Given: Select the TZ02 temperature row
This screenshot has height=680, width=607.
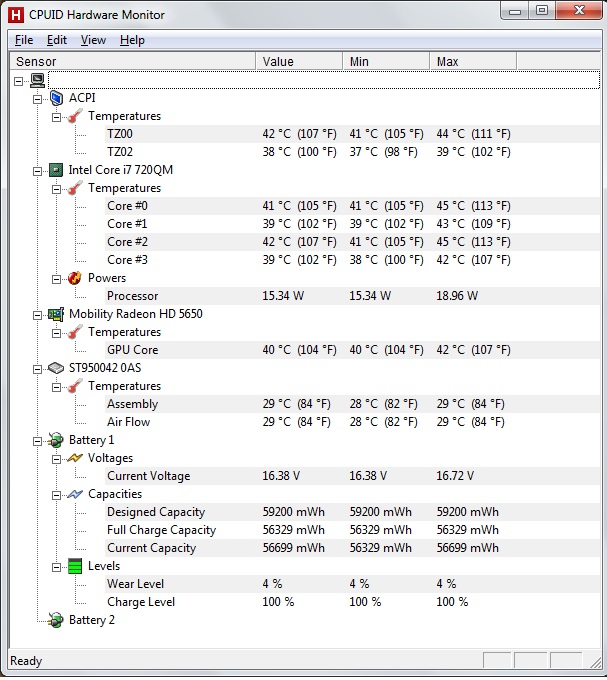Looking at the screenshot, I should point(352,152).
